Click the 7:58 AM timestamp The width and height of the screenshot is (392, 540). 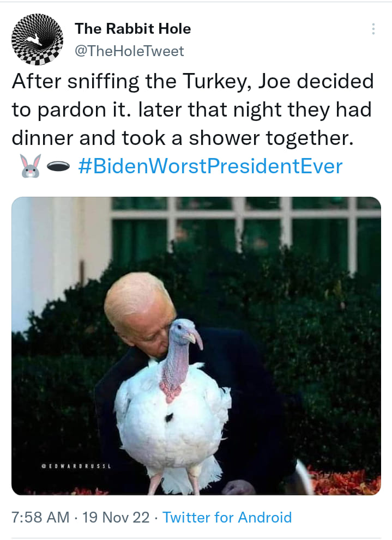click(x=40, y=517)
